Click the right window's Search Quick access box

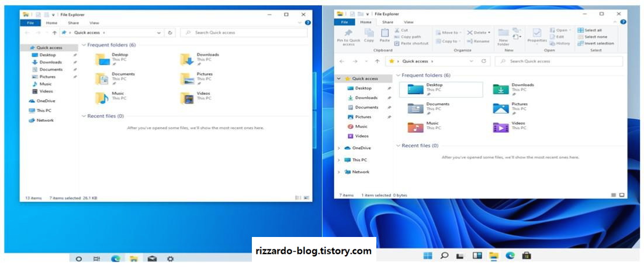coord(559,61)
